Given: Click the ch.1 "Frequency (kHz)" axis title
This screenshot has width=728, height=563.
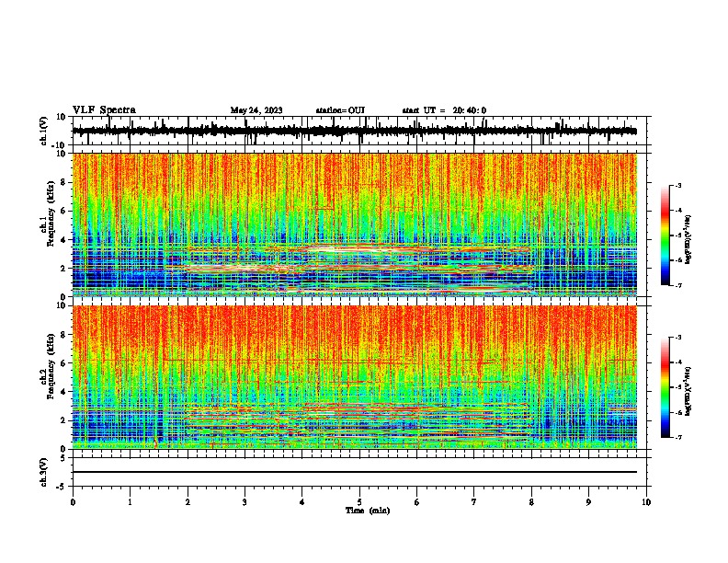Looking at the screenshot, I should click(x=51, y=213).
